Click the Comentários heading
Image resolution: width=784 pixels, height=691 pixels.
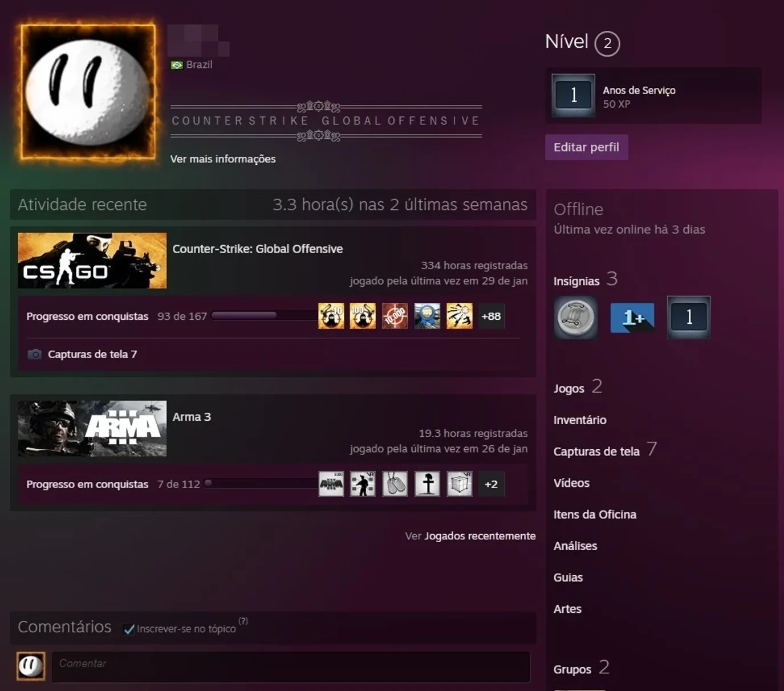point(64,627)
